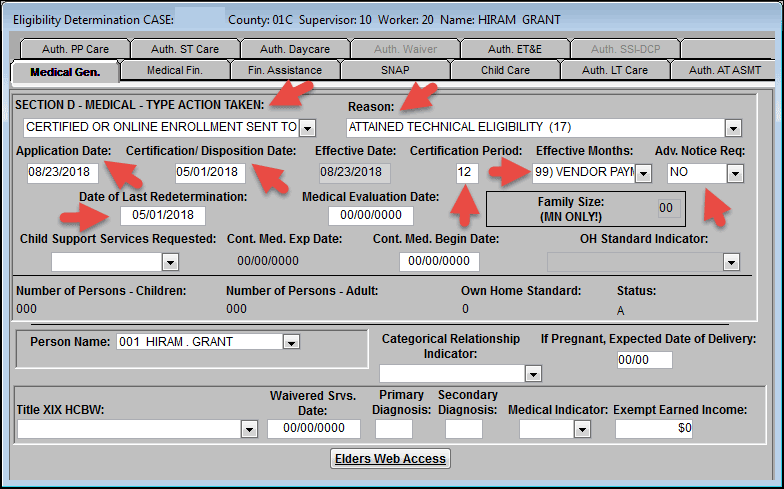
Task: Click the County: 01C header text
Action: [x=260, y=20]
